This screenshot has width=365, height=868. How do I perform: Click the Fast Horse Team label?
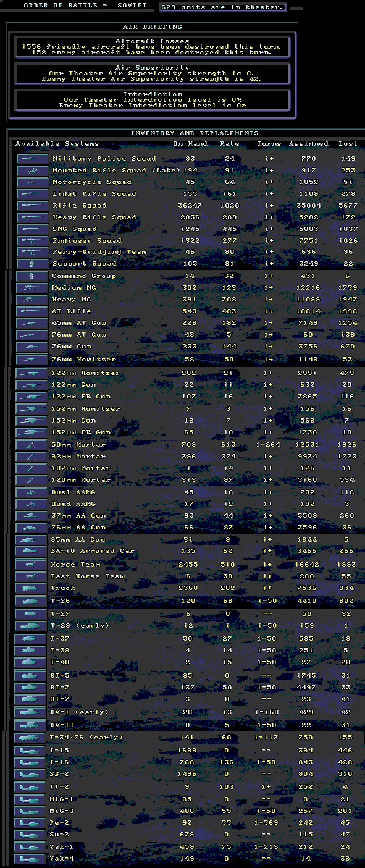point(87,576)
